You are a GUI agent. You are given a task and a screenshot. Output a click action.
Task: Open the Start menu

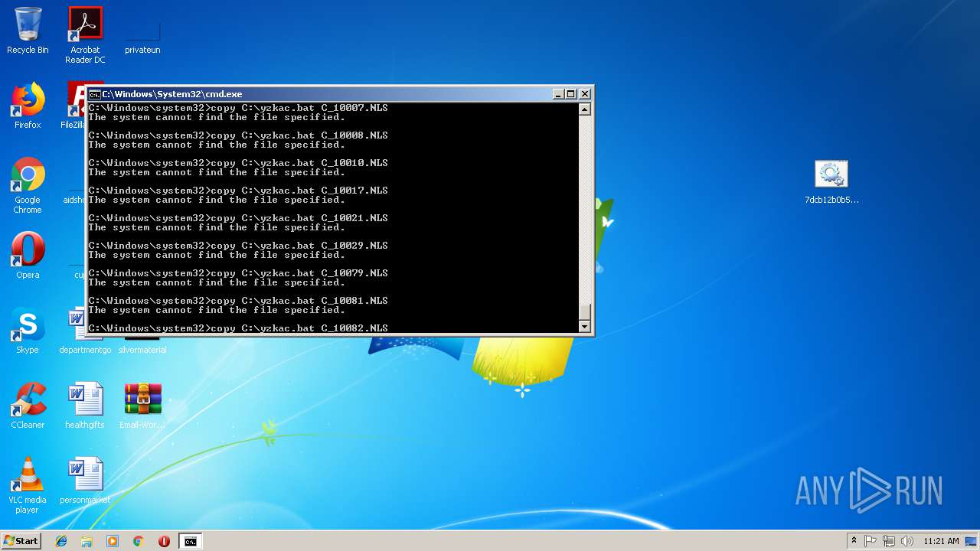pyautogui.click(x=21, y=541)
